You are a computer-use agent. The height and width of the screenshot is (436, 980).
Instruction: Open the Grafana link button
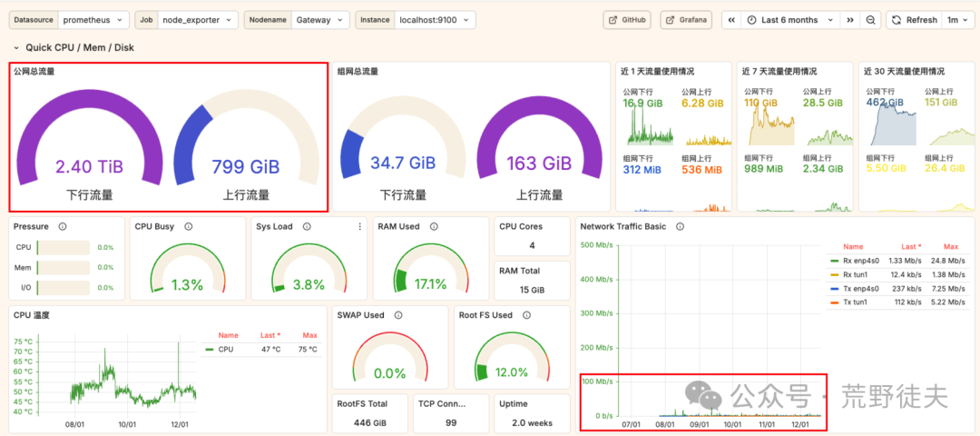[x=686, y=20]
